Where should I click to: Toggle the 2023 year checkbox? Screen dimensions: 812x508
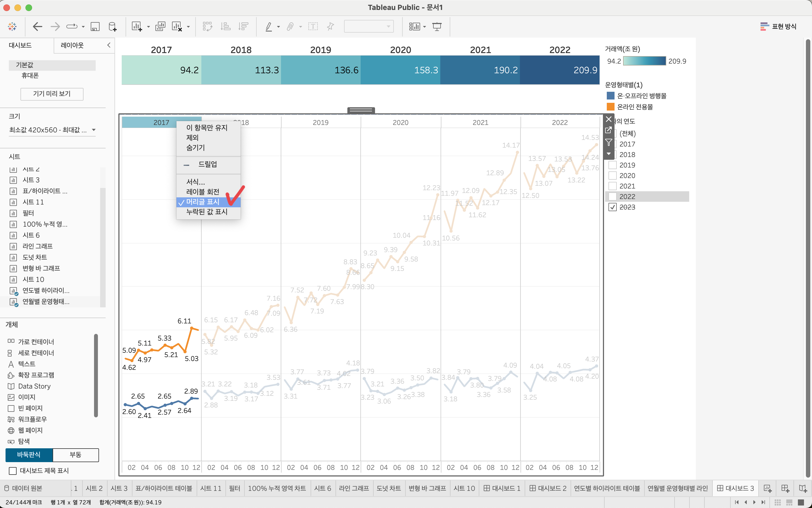[612, 207]
